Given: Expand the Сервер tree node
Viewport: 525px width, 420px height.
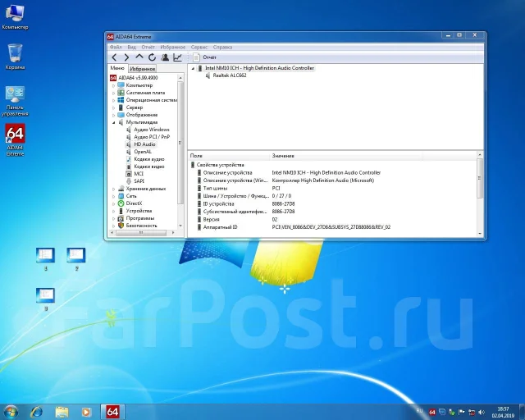Looking at the screenshot, I should (113, 107).
